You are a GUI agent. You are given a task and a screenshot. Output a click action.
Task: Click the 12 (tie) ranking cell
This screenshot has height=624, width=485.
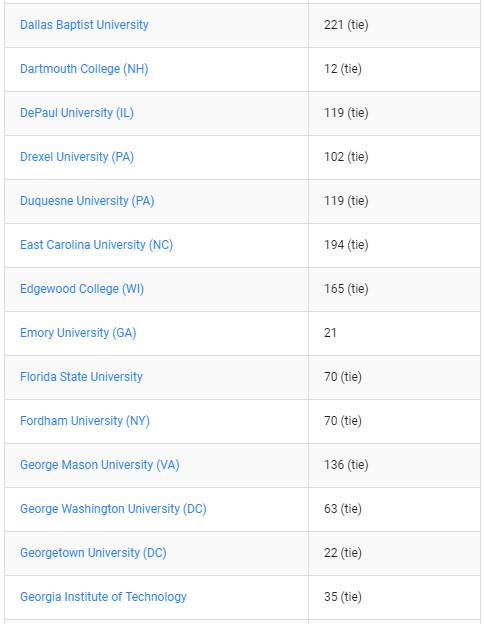click(394, 69)
